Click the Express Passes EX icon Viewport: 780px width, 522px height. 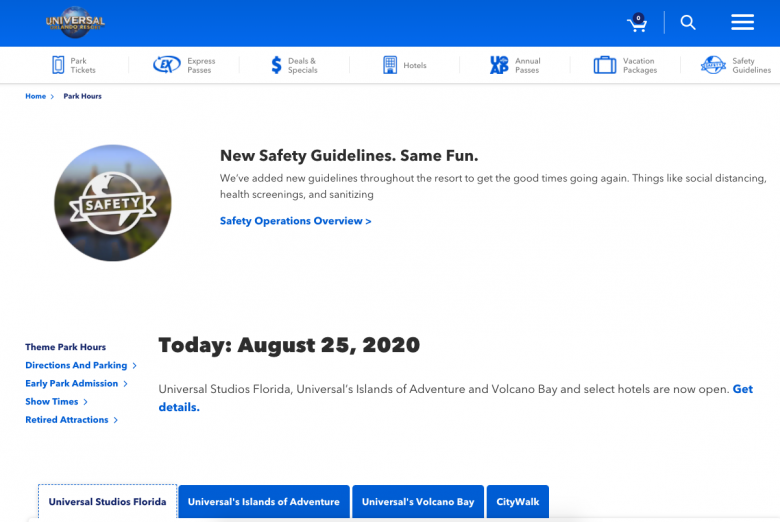[x=167, y=65]
